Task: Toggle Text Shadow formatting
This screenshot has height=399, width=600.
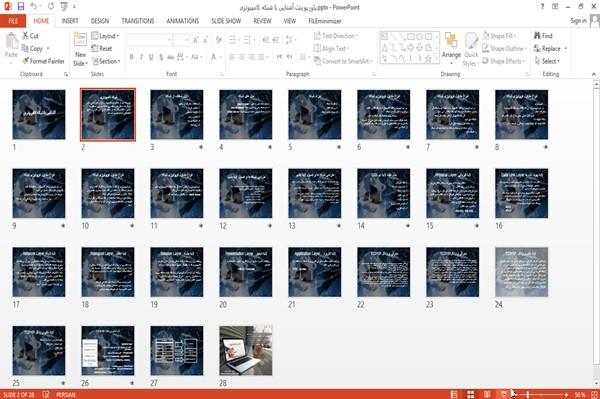Action: coord(161,57)
